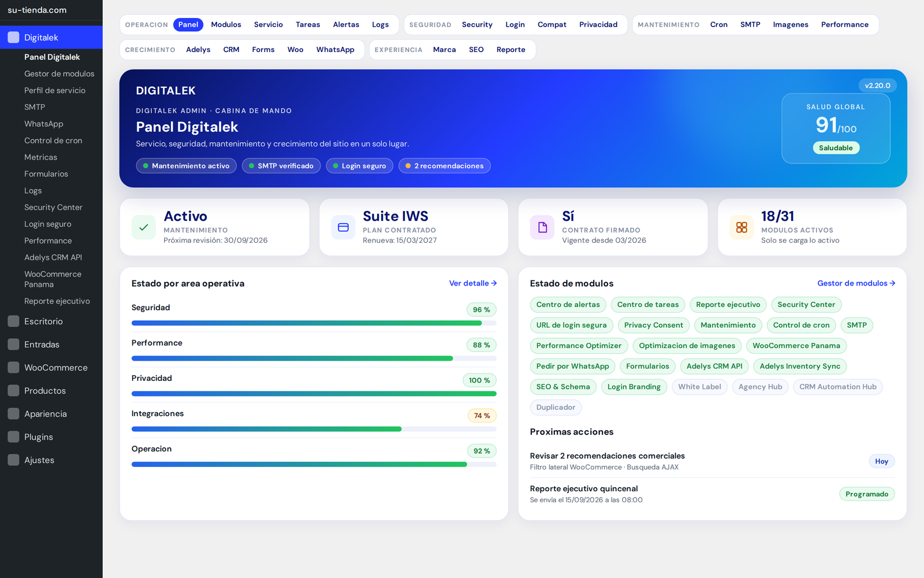Click the Duplicador module chip
924x578 pixels.
pos(556,407)
